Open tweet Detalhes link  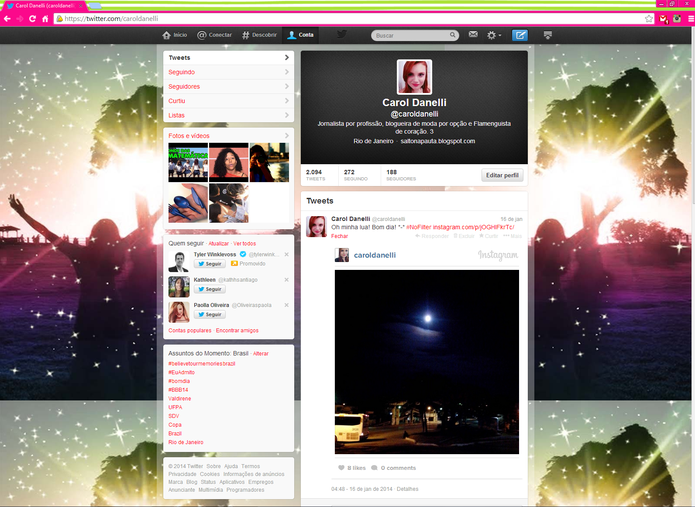pyautogui.click(x=407, y=489)
